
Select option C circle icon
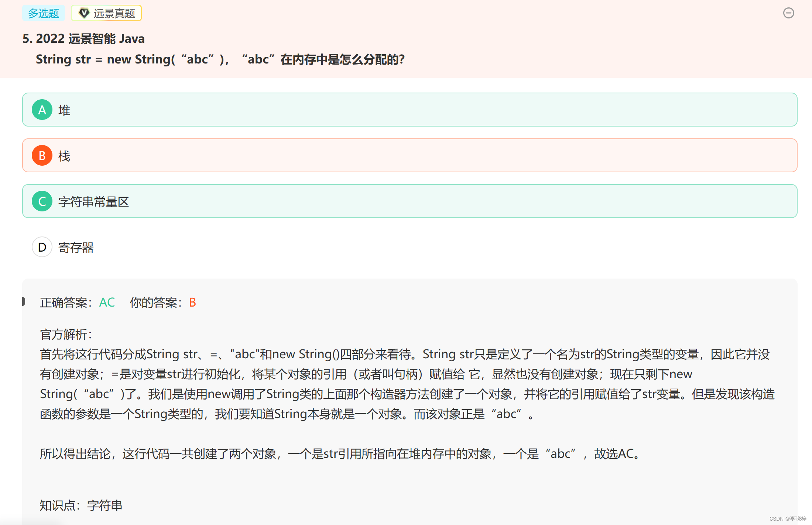42,201
